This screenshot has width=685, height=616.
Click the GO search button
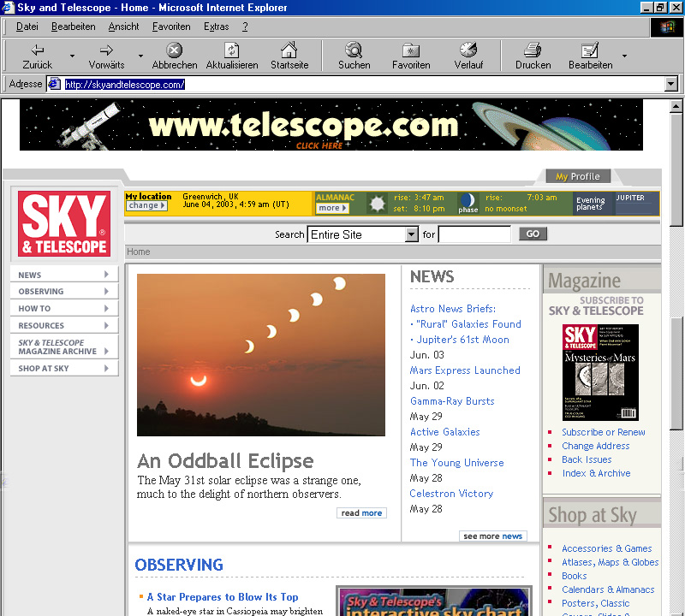pos(533,234)
